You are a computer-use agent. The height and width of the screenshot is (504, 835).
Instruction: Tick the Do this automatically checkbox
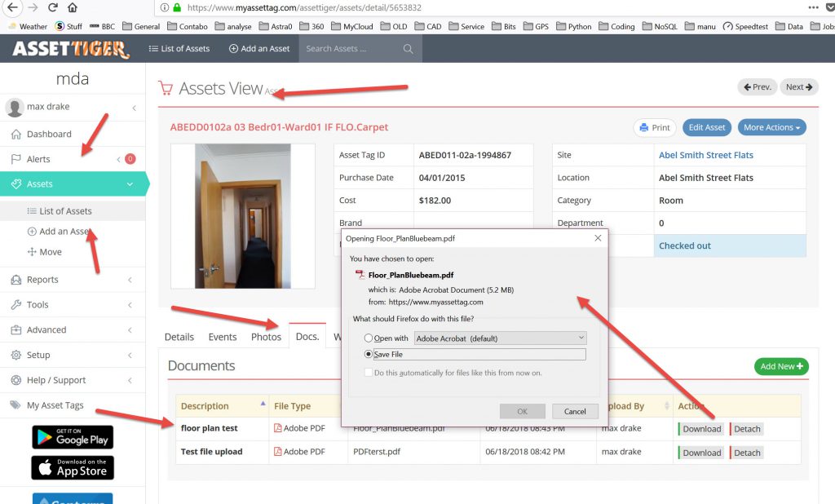pos(369,373)
